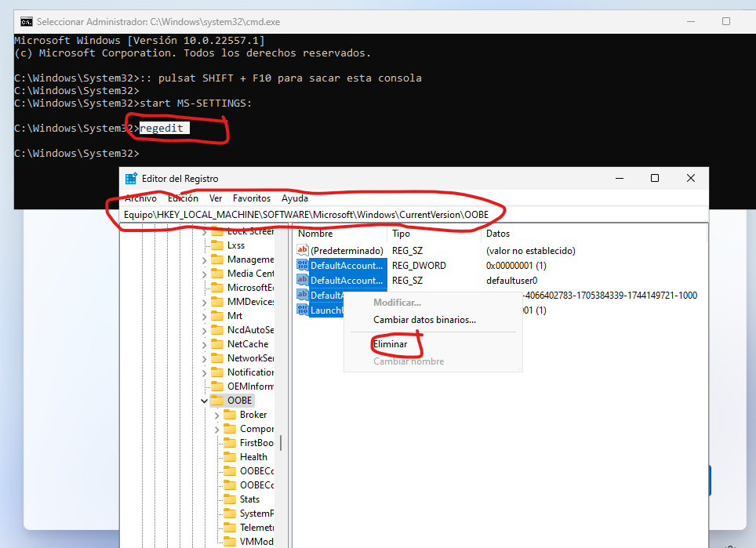Screen dimensions: 756x548
Task: Click the Datos column header
Action: click(498, 234)
